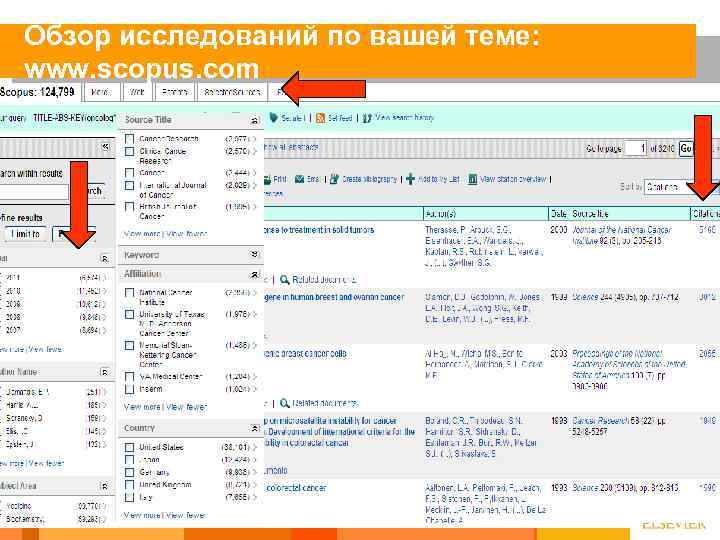Click Related documents magnifier under first result
The width and height of the screenshot is (720, 540).
tap(285, 280)
